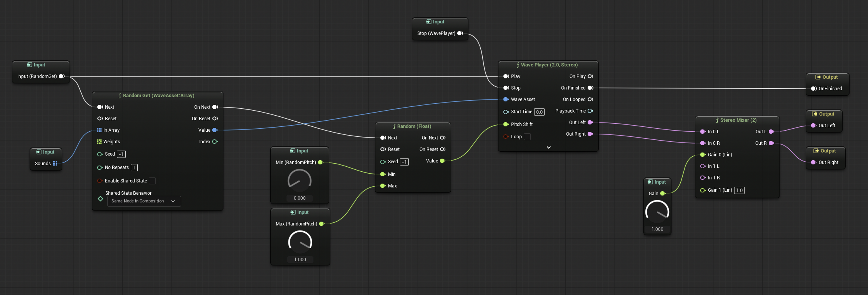
Task: Click the Playback Time output pin
Action: coord(590,111)
